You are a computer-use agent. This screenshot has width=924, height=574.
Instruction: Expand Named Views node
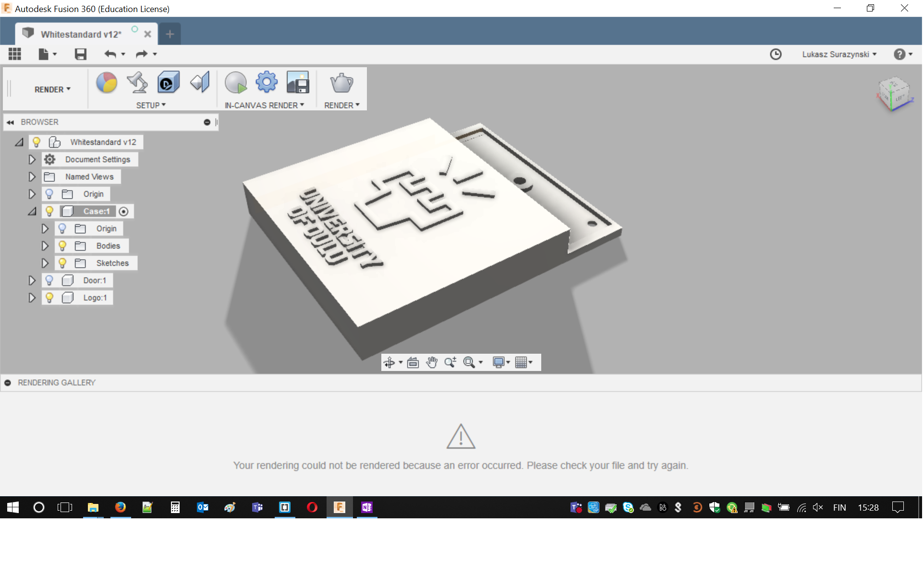pos(32,177)
